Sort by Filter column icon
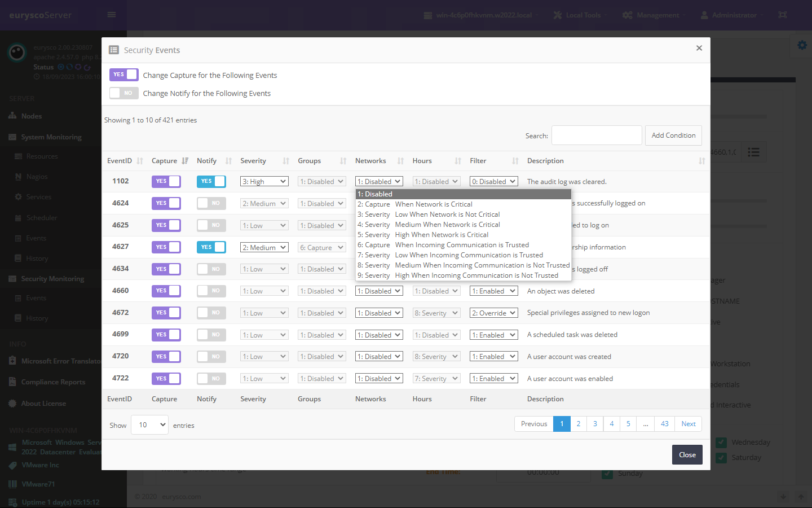Screen dimensions: 812x508 pos(515,161)
